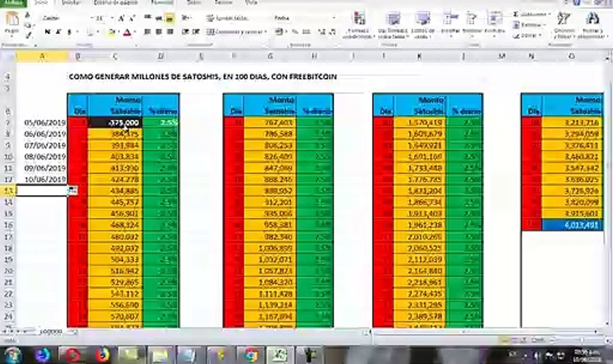
Task: Open Firefox from the Windows taskbar
Action: [103, 355]
